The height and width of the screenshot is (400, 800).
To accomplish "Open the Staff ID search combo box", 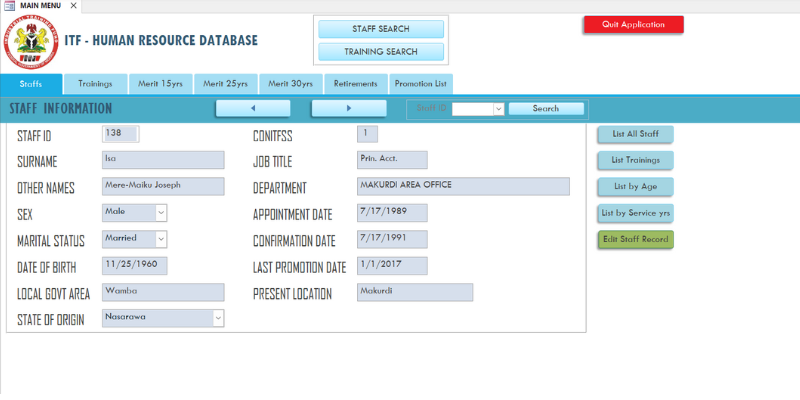I will click(498, 109).
